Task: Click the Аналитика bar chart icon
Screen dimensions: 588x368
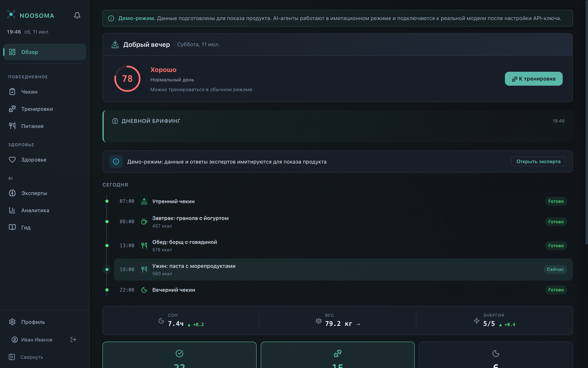Action: [x=12, y=210]
